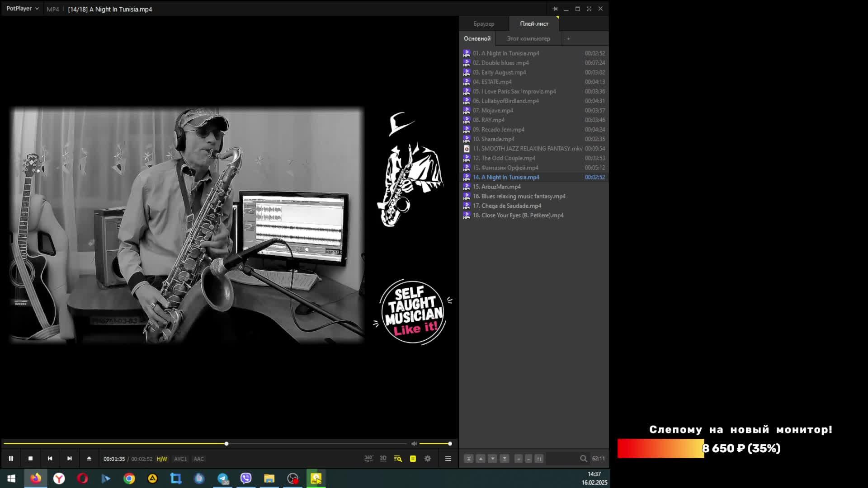The height and width of the screenshot is (488, 868).
Task: Switch to the Этот компьютер playlist tab
Action: click(528, 38)
